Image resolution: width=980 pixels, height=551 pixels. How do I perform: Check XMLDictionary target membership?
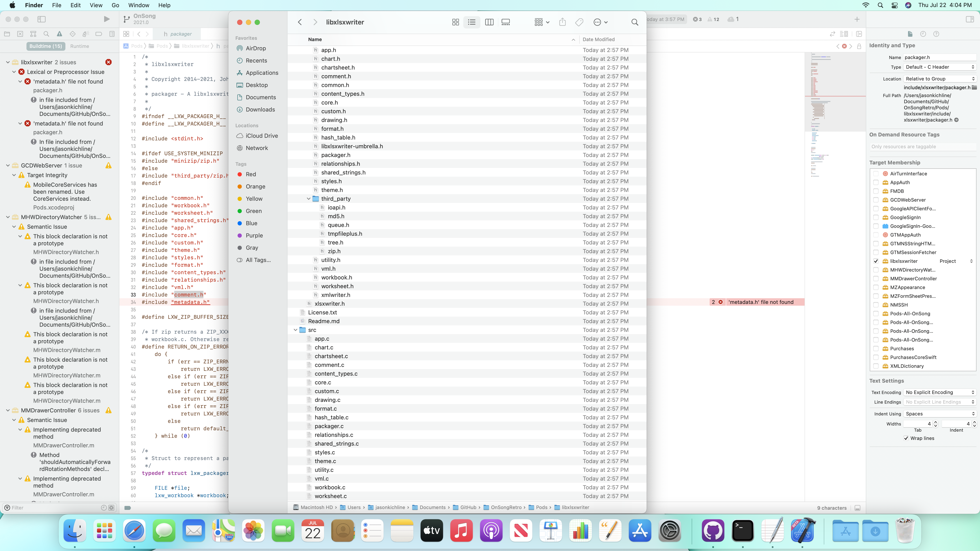tap(876, 366)
